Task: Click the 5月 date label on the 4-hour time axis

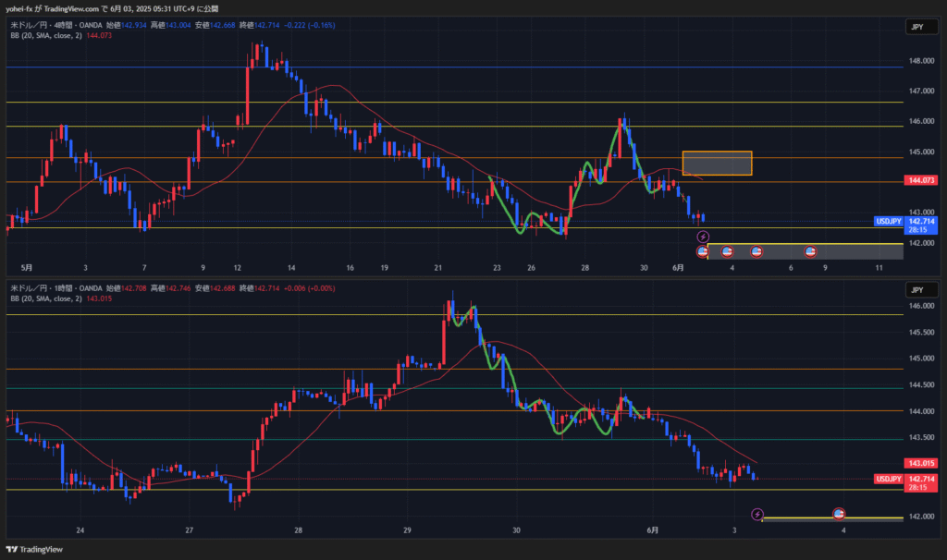Action: 27,268
